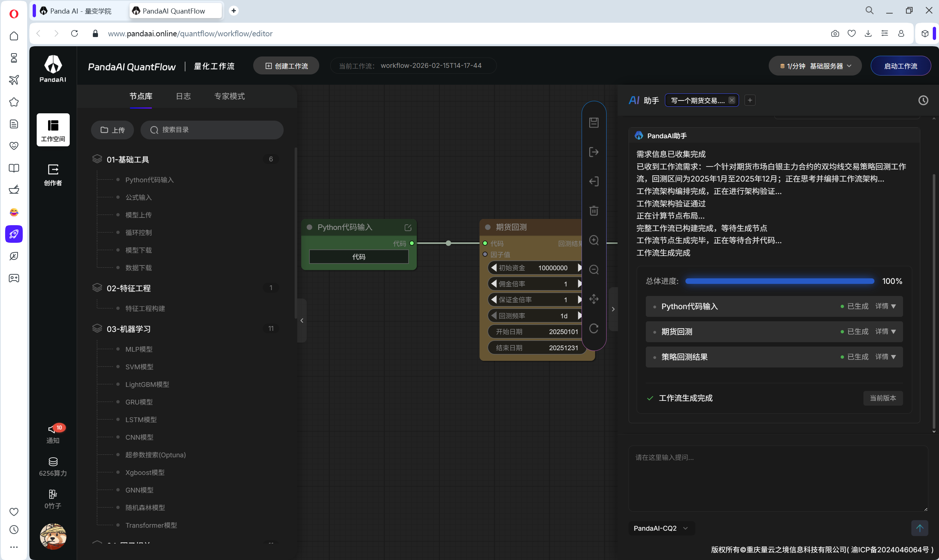Open the AI assistant chat history clock

(923, 100)
